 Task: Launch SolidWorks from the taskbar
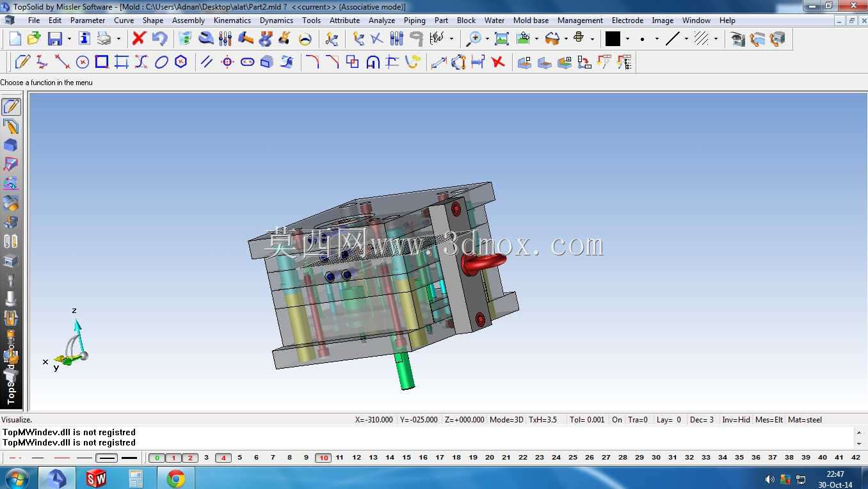[96, 478]
